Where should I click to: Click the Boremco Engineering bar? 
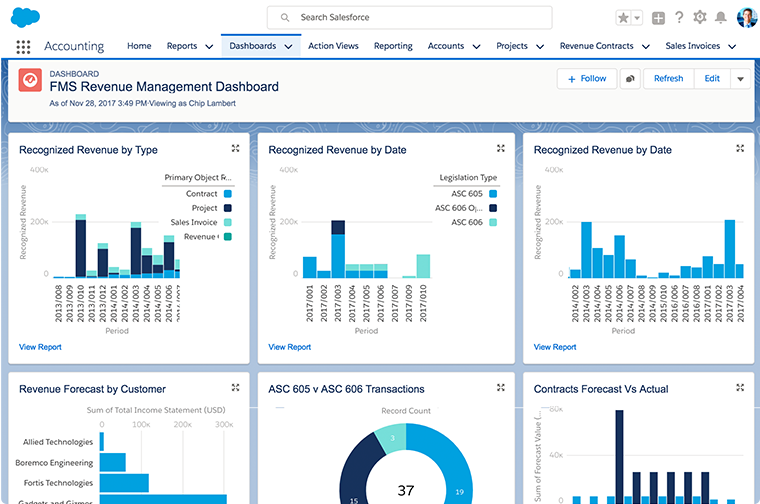(x=113, y=462)
